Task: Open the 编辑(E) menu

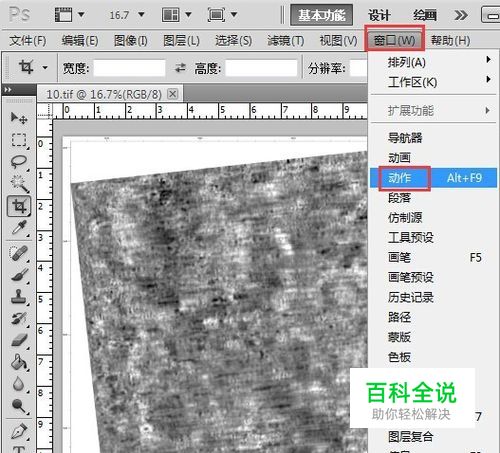Action: [x=80, y=41]
